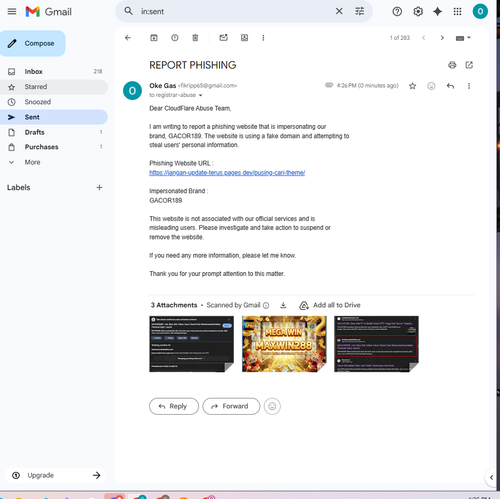Add an emoji reaction beside the timestamp
The width and height of the screenshot is (500, 499).
point(431,86)
